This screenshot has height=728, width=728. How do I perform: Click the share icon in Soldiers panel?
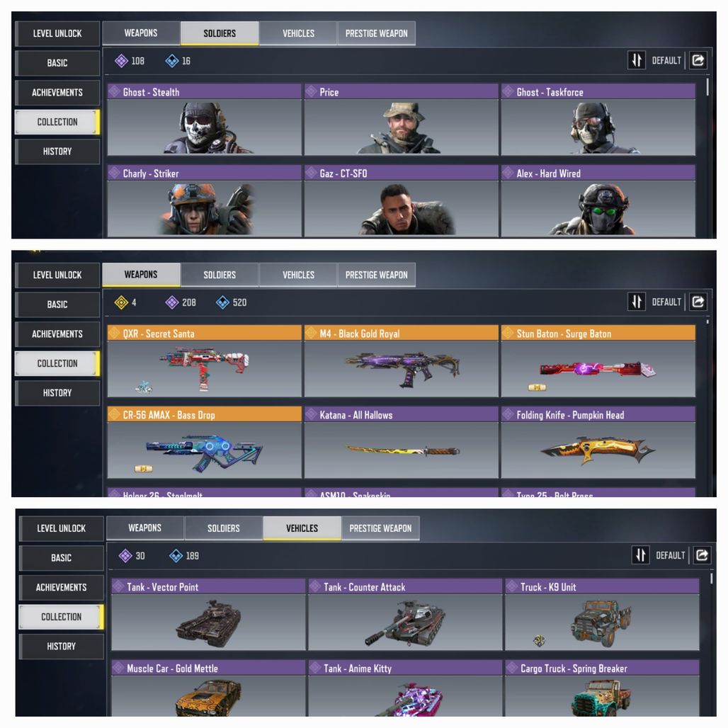pyautogui.click(x=698, y=60)
